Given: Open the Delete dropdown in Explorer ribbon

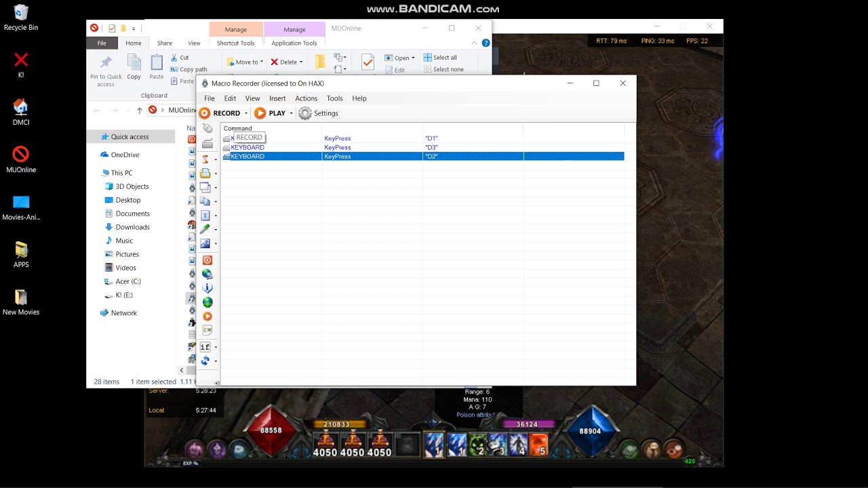Looking at the screenshot, I should point(287,62).
